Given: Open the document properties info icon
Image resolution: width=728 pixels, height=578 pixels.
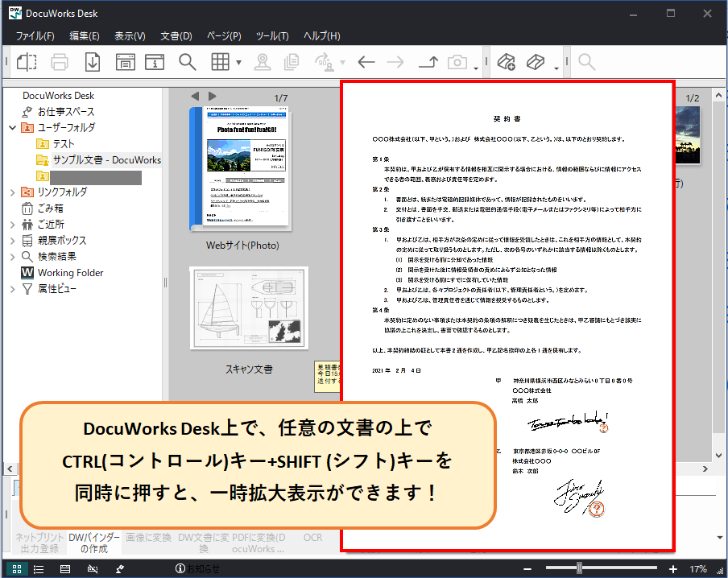Looking at the screenshot, I should 155,62.
